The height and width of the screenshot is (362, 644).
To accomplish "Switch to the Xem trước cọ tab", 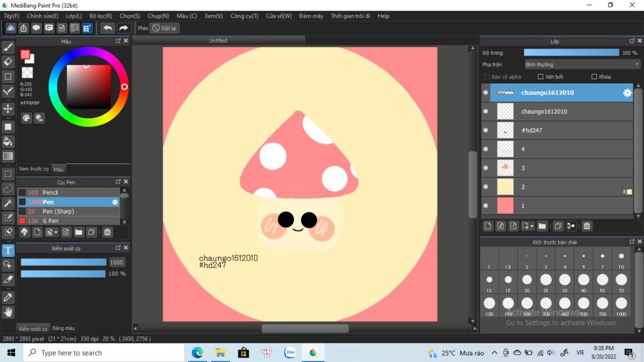I will pos(34,169).
